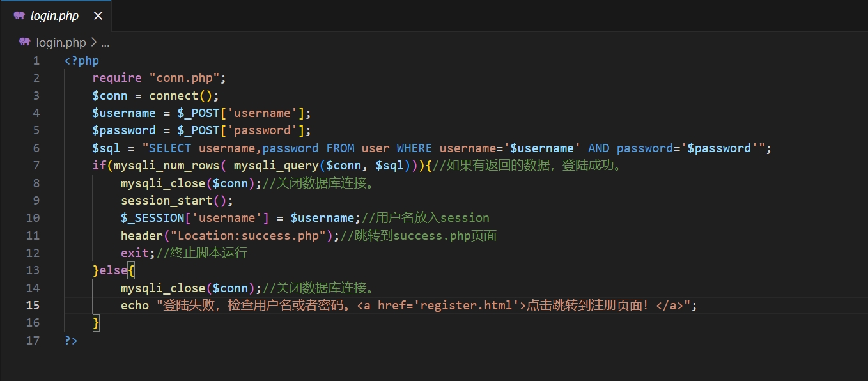Click line number 13 in gutter
868x381 pixels.
point(33,270)
